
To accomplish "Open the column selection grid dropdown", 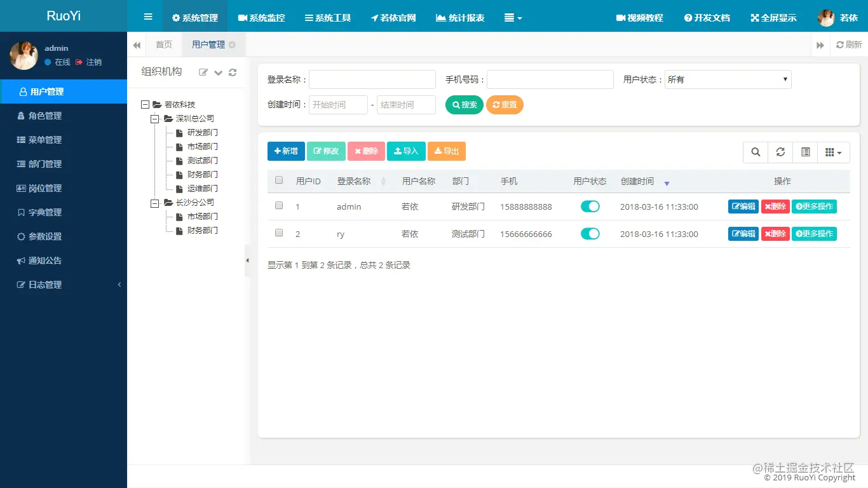I will (x=834, y=152).
